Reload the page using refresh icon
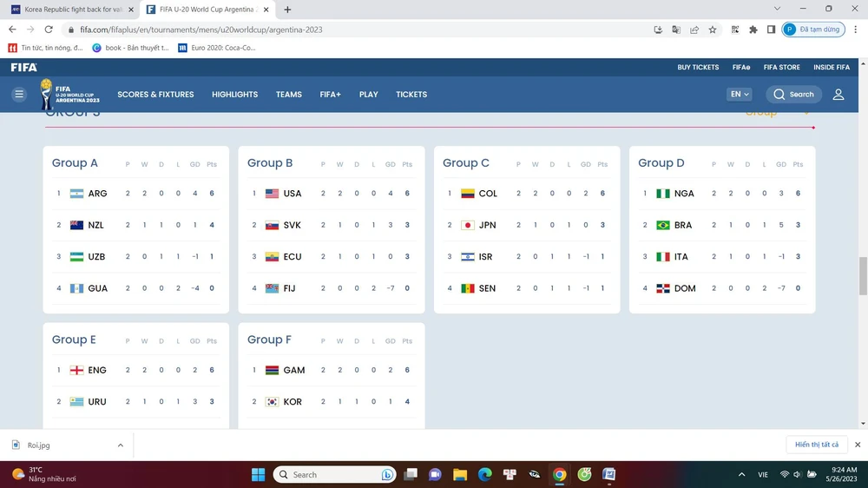Viewport: 868px width, 488px height. (49, 30)
